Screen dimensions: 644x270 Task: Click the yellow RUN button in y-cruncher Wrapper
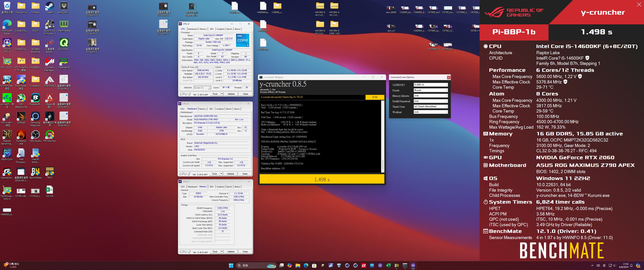point(375,97)
